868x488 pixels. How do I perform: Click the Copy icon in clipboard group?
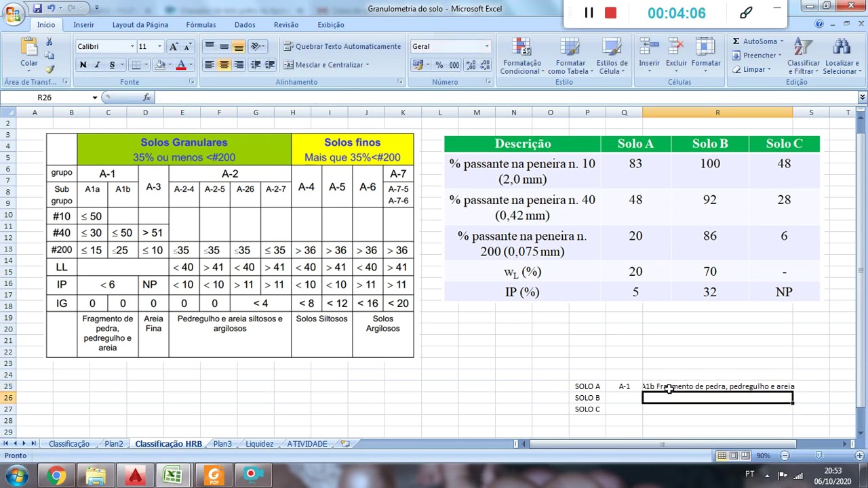(50, 56)
